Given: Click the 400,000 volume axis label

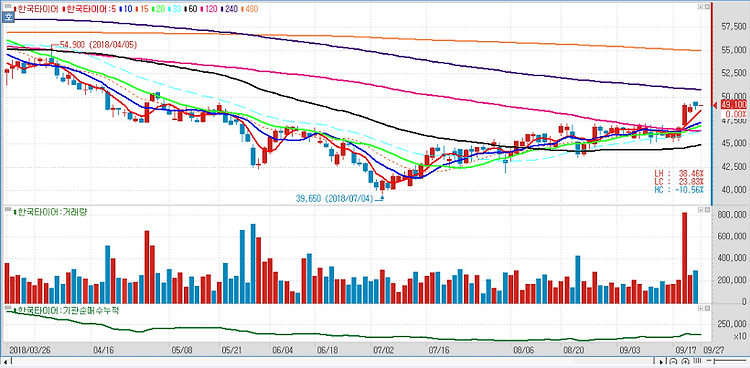Looking at the screenshot, I should 732,258.
